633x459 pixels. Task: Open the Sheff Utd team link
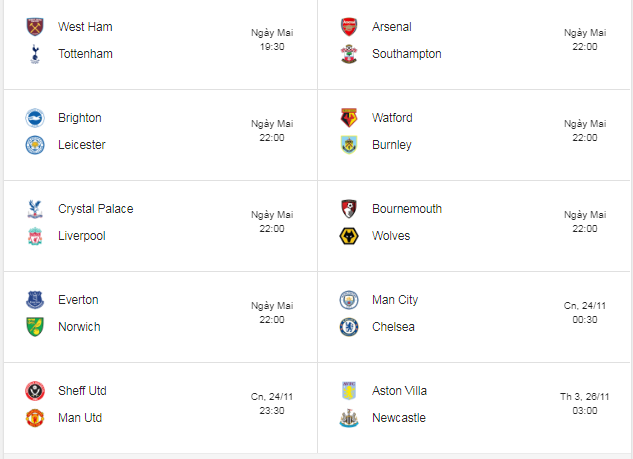click(x=82, y=391)
